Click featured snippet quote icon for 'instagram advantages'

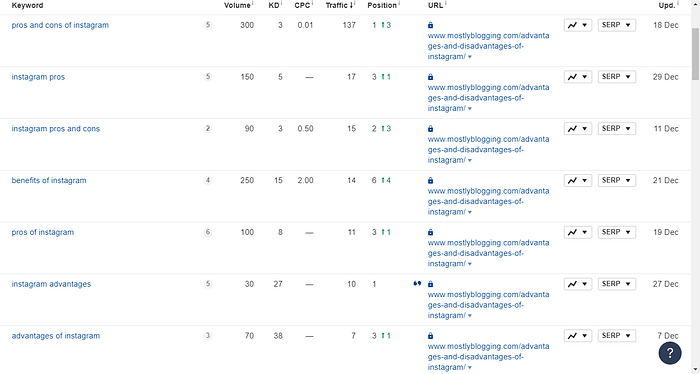pos(417,283)
